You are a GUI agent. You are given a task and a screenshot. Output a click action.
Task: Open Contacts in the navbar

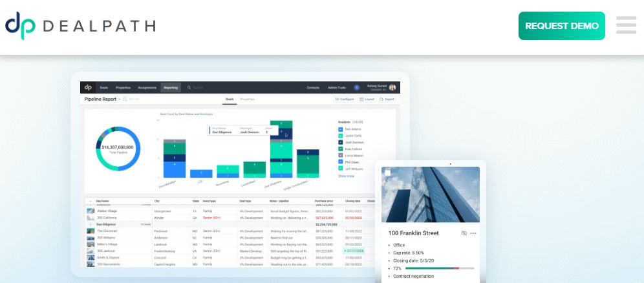click(313, 88)
